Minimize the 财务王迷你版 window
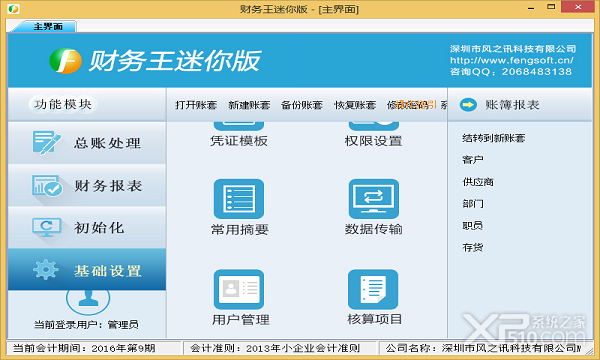 point(531,8)
